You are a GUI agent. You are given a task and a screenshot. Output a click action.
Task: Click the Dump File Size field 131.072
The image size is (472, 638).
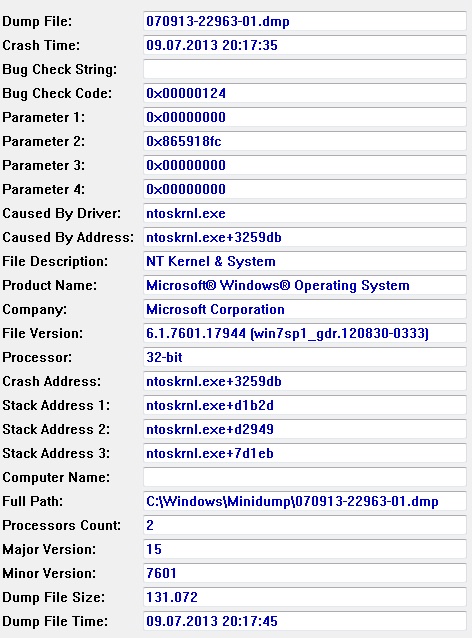(x=305, y=597)
